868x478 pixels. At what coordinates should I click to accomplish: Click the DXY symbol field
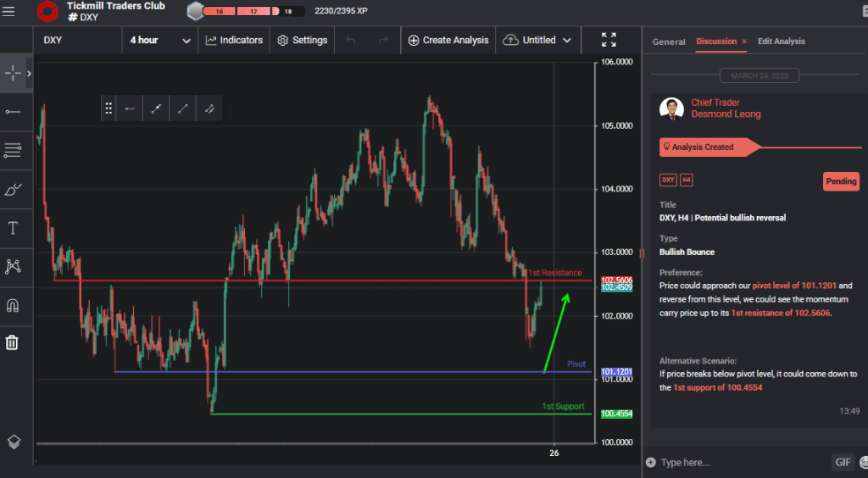coord(78,41)
